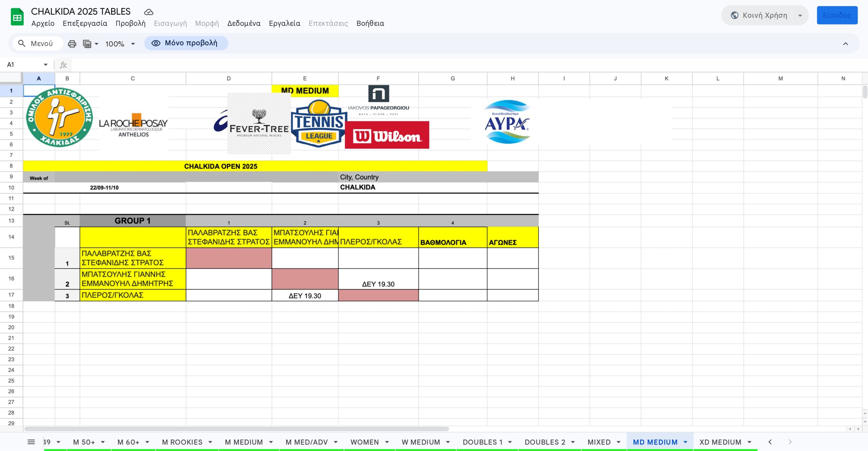Click the cloud save status icon

[x=149, y=12]
